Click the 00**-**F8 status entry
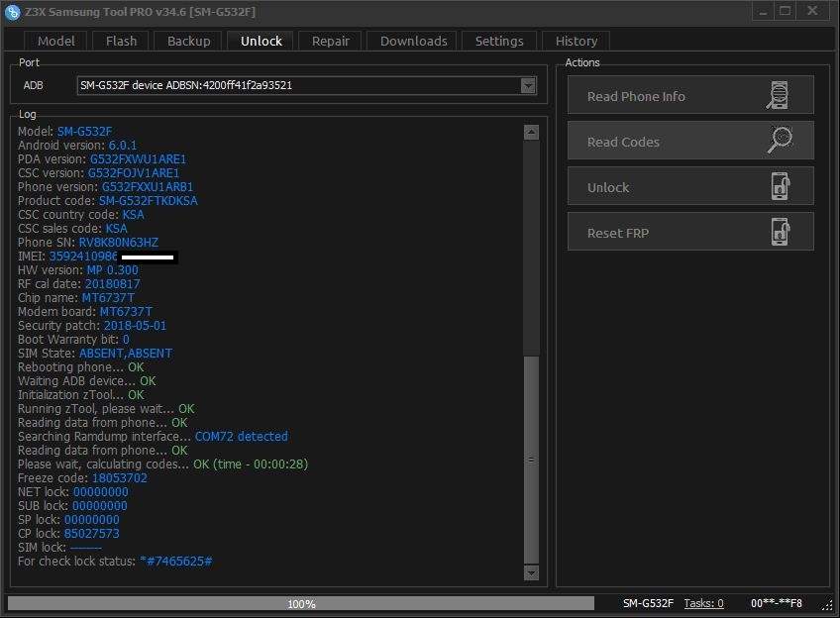 click(777, 603)
